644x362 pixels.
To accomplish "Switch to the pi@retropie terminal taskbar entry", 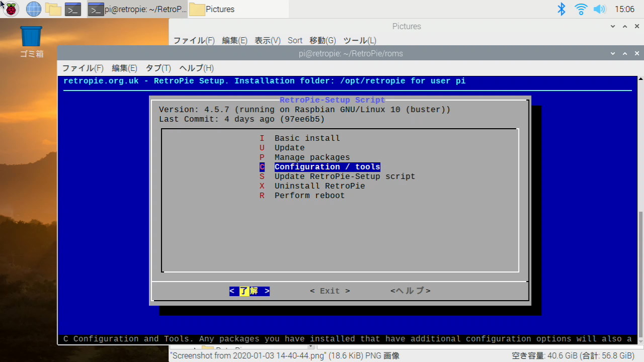I will point(137,9).
